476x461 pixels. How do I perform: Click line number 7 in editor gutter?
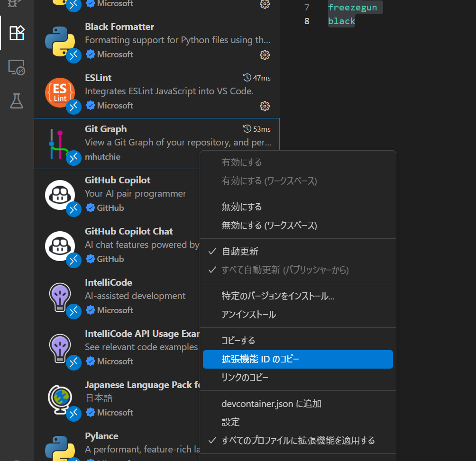point(307,7)
